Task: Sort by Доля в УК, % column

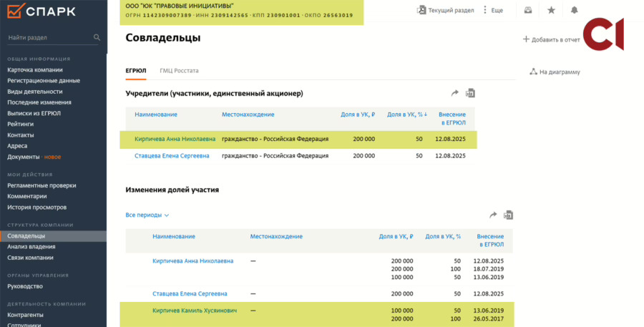Action: pos(406,114)
